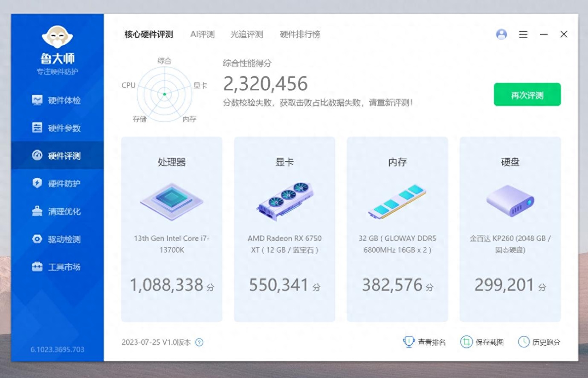Open 硬件体检 monitor icon in sidebar
This screenshot has width=588, height=378.
tap(37, 100)
